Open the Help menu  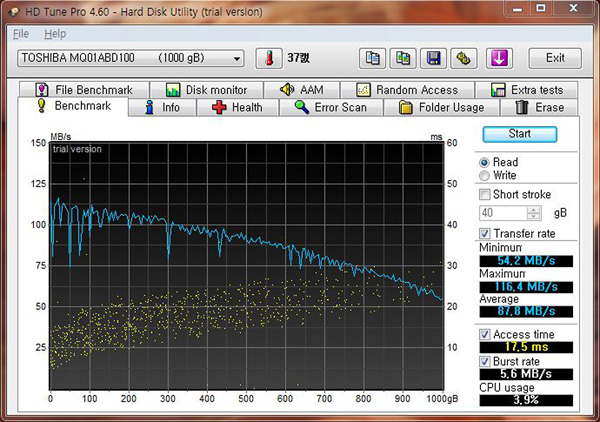(55, 34)
